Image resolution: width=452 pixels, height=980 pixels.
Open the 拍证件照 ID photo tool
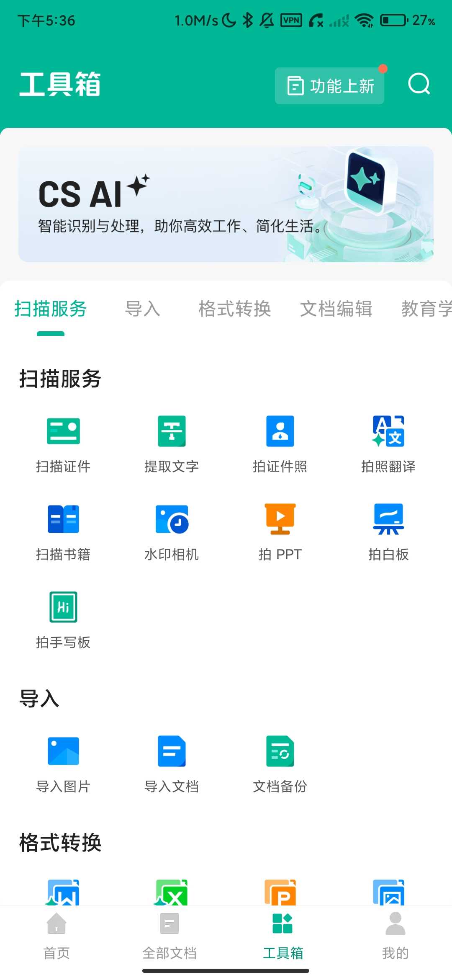(280, 444)
